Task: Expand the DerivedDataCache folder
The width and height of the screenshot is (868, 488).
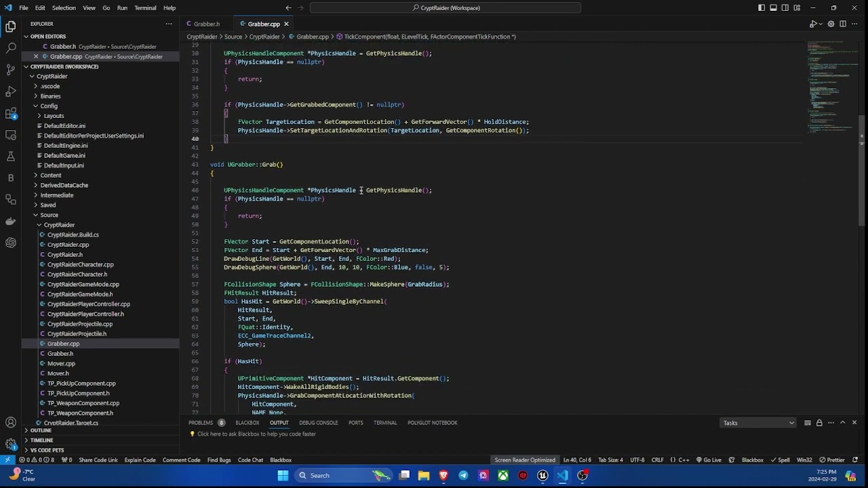Action: [x=64, y=185]
